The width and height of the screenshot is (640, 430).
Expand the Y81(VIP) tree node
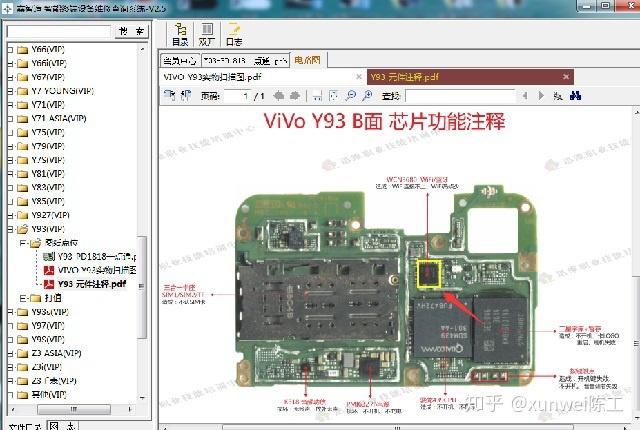(10, 174)
